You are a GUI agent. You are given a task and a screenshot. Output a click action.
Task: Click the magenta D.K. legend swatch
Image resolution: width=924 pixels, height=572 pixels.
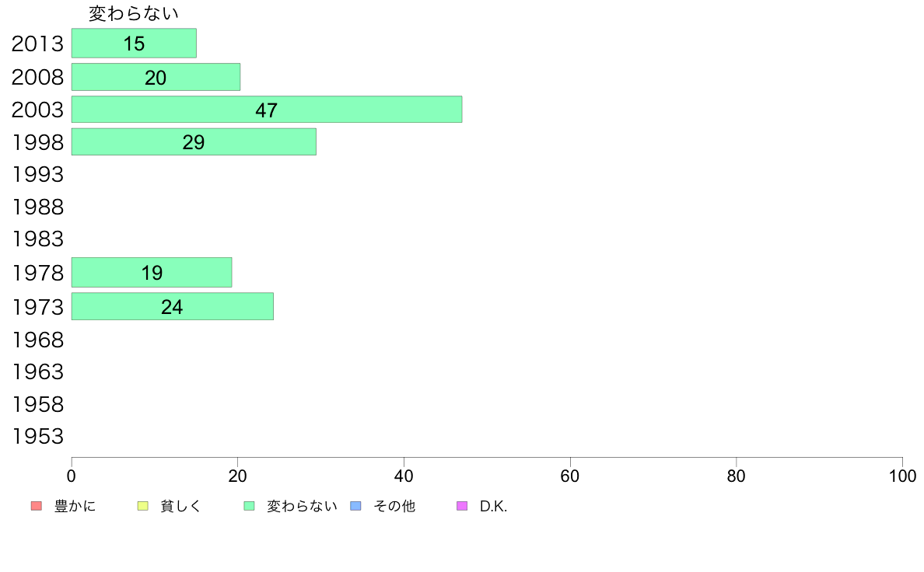coord(462,507)
